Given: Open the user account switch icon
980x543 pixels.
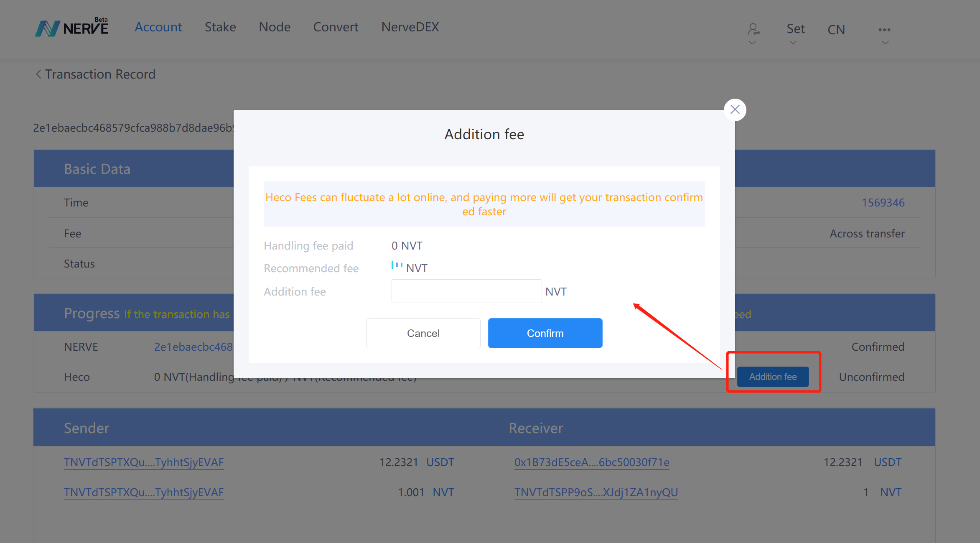Looking at the screenshot, I should pyautogui.click(x=753, y=29).
